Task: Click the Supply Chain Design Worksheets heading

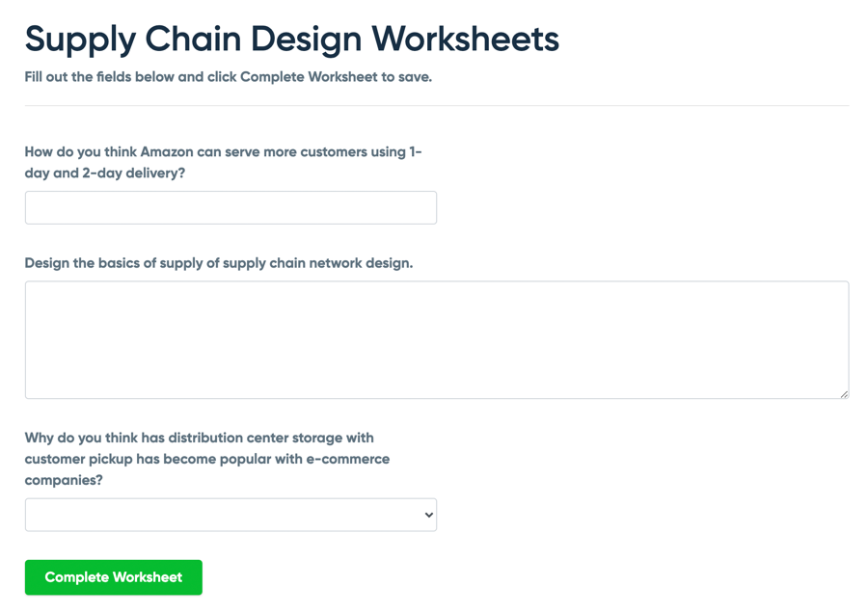Action: (x=291, y=39)
